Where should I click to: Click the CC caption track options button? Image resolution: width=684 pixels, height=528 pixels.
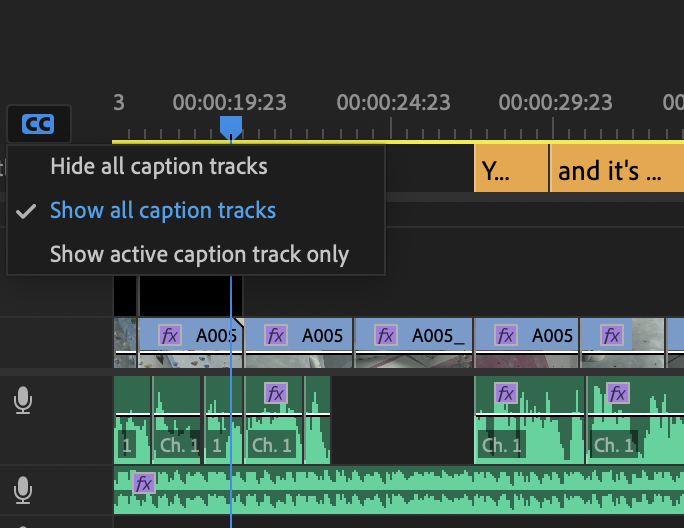[38, 124]
